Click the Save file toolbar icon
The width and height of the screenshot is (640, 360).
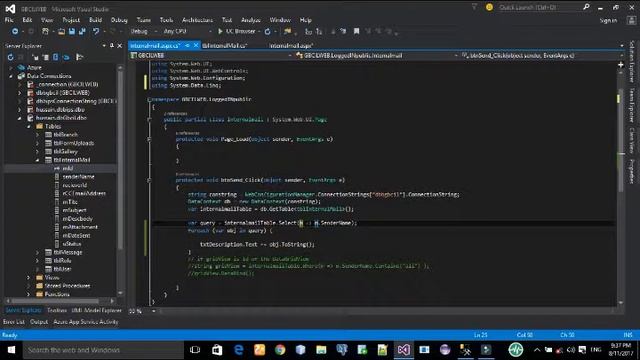tap(72, 31)
